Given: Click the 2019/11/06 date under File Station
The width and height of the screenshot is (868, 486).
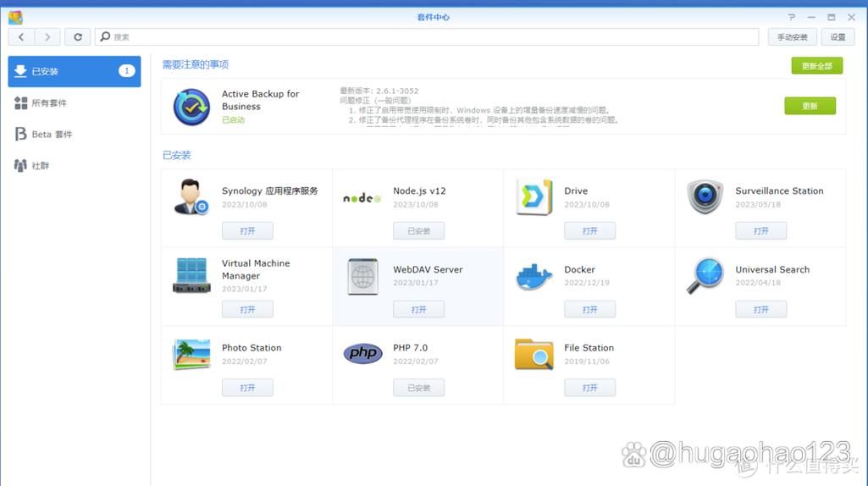Looking at the screenshot, I should [587, 361].
